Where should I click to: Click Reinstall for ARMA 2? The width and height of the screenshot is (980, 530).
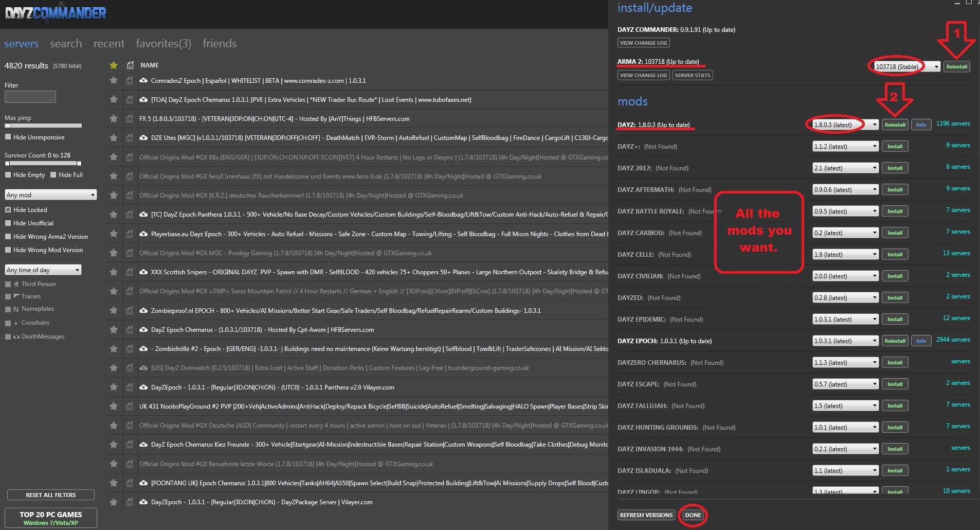point(957,66)
